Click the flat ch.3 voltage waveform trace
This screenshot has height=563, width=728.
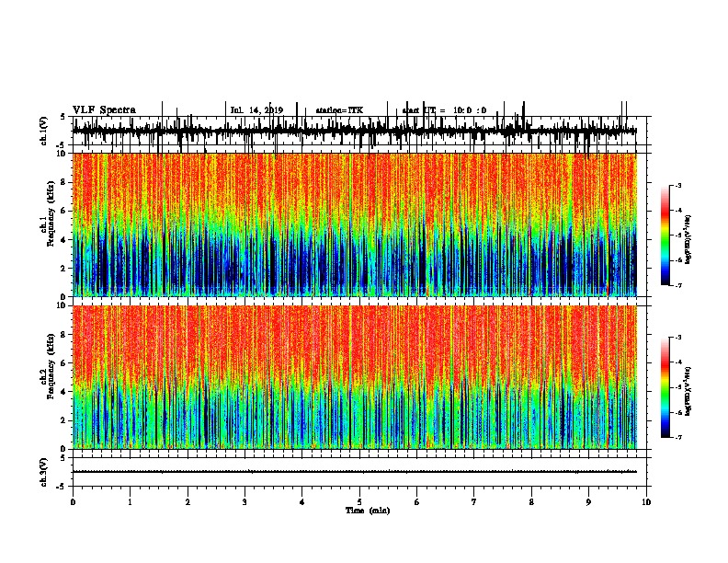point(355,472)
